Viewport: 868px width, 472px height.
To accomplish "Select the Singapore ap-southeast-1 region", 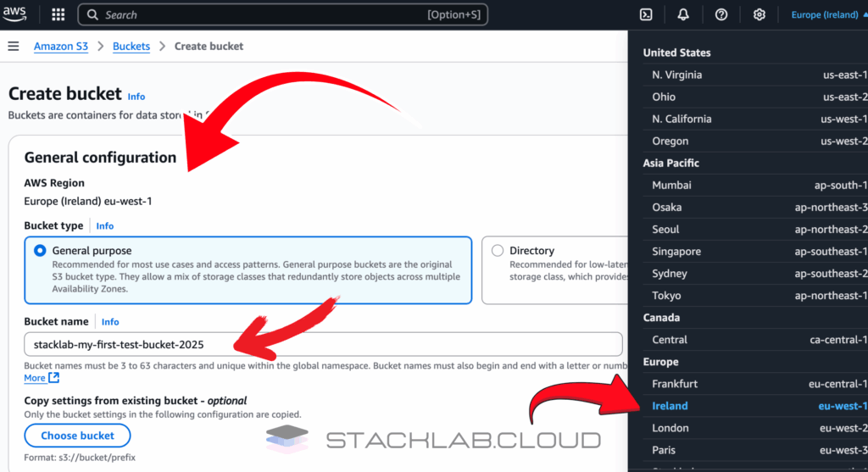I will [755, 251].
